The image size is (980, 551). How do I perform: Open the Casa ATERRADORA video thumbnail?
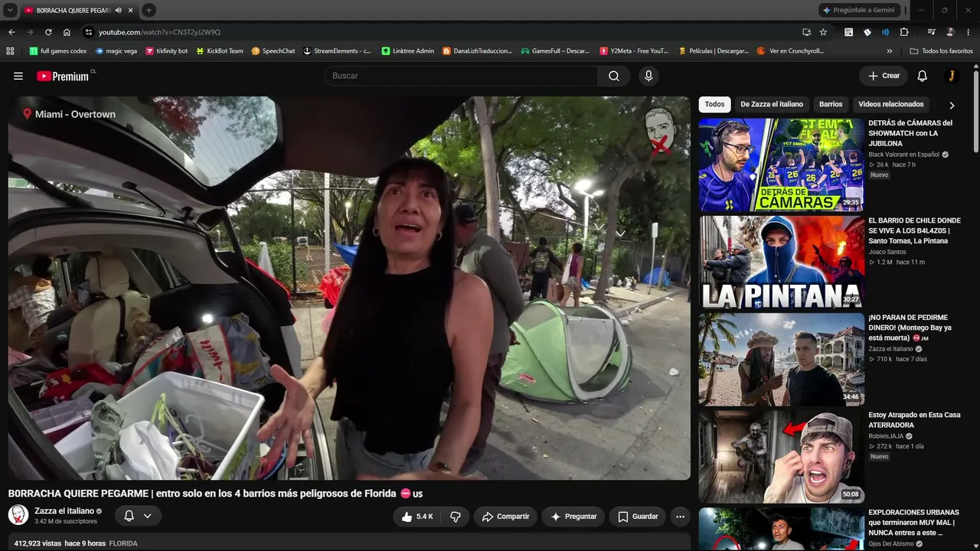(781, 457)
